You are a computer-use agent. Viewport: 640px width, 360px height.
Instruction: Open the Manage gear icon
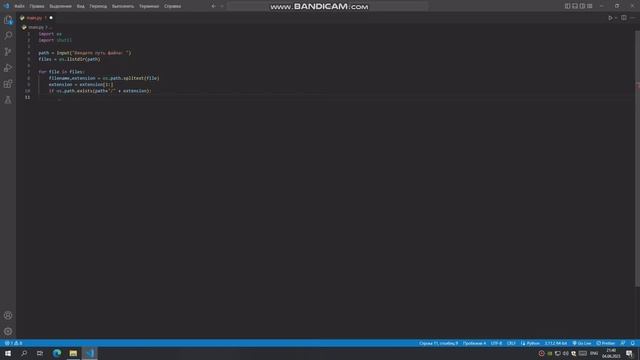click(8, 331)
